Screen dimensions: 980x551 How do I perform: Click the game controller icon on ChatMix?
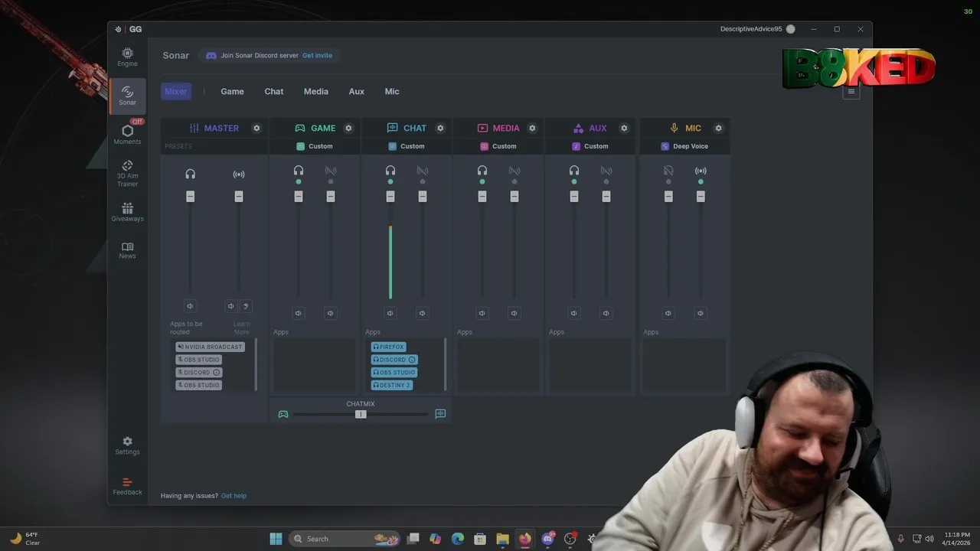pos(283,414)
